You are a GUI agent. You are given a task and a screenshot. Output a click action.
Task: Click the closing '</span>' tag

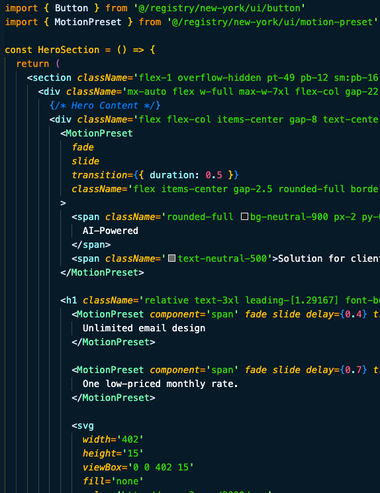91,245
